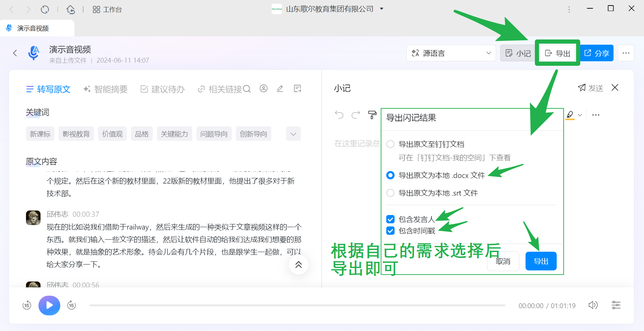The image size is (644, 331).
Task: Select 导出原文为本地 .srt 文件 option
Action: (x=390, y=193)
